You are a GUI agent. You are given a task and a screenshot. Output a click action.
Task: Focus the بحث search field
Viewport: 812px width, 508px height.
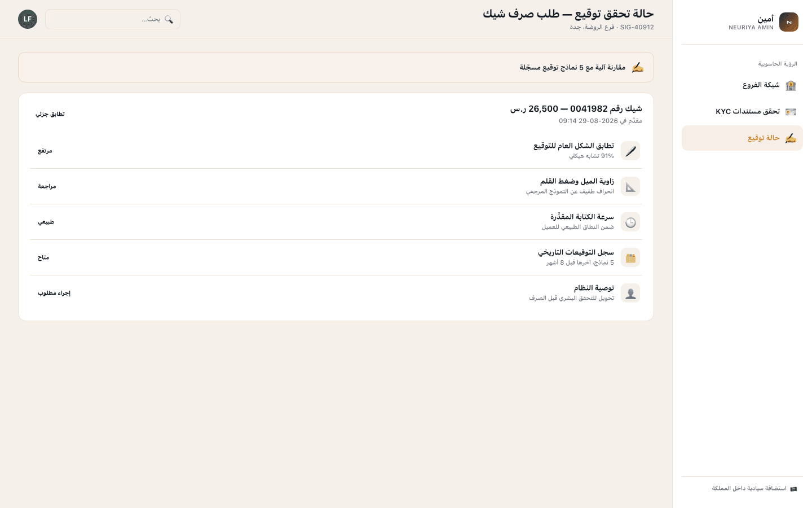pyautogui.click(x=113, y=19)
